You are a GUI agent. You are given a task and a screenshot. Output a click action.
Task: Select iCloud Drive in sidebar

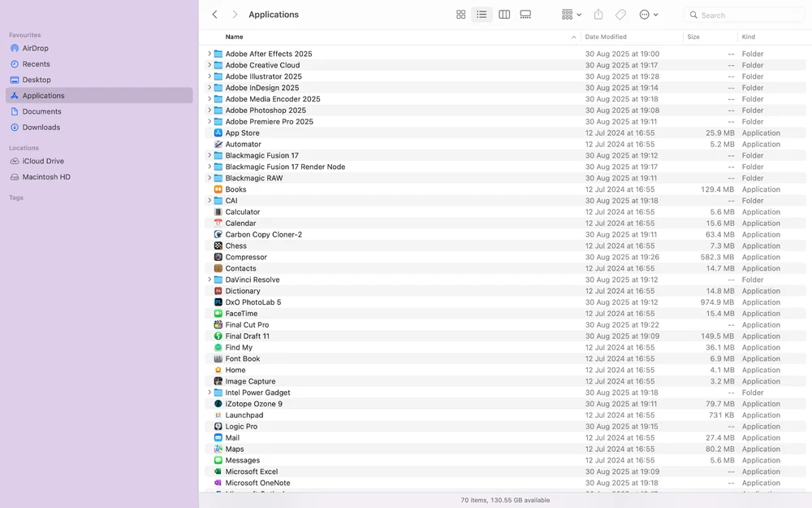pos(43,161)
